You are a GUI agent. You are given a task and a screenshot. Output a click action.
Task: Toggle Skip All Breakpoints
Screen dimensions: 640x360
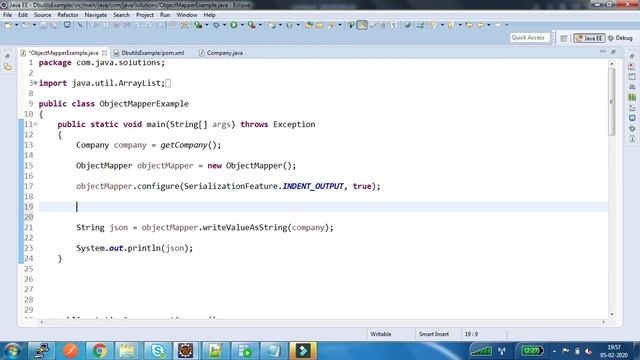tap(80, 25)
